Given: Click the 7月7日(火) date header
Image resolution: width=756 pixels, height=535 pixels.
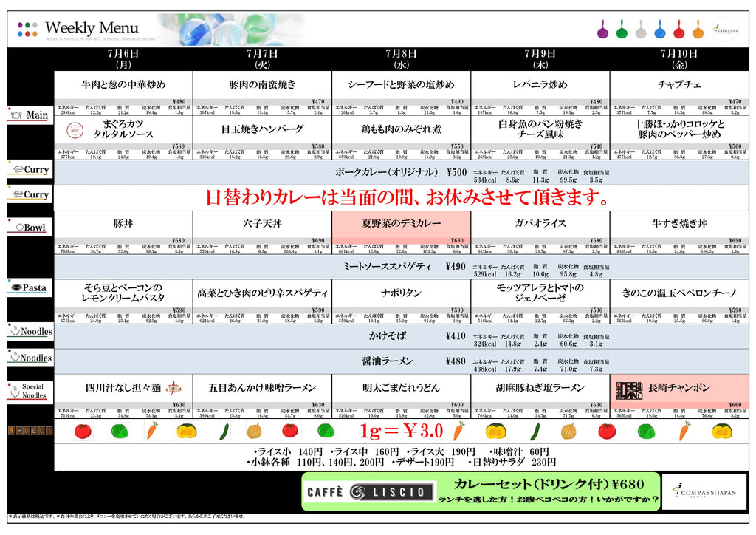Looking at the screenshot, I should click(x=262, y=59).
